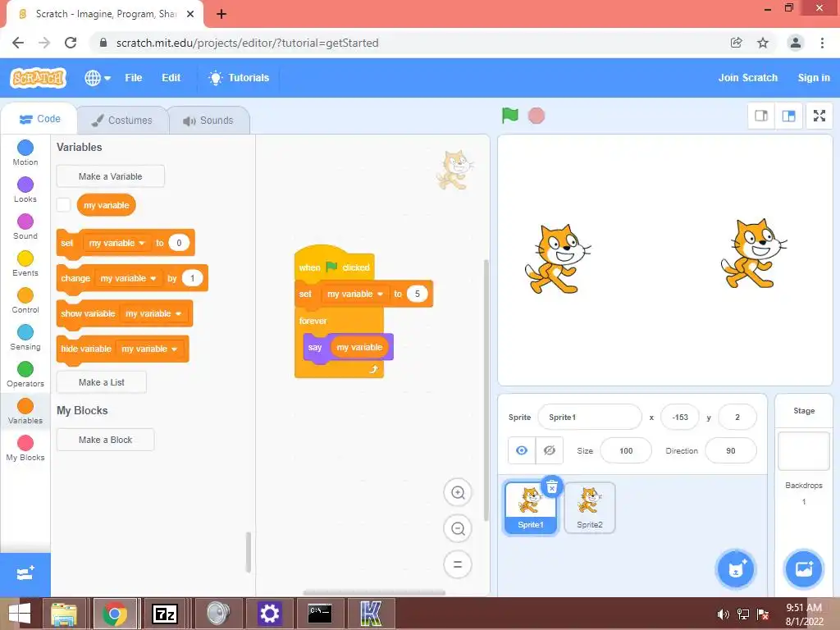Screen dimensions: 840x630
Task: Click the Sign in link
Action: [x=814, y=78]
